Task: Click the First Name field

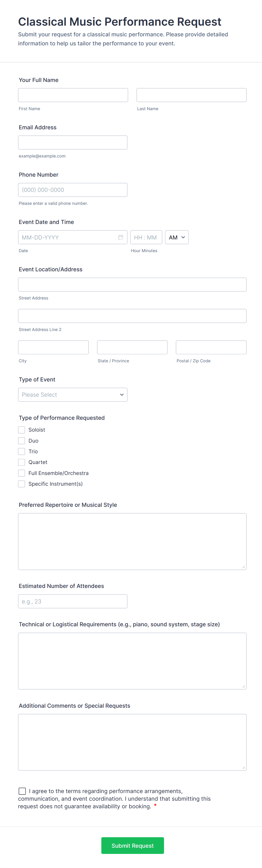Action: point(73,95)
